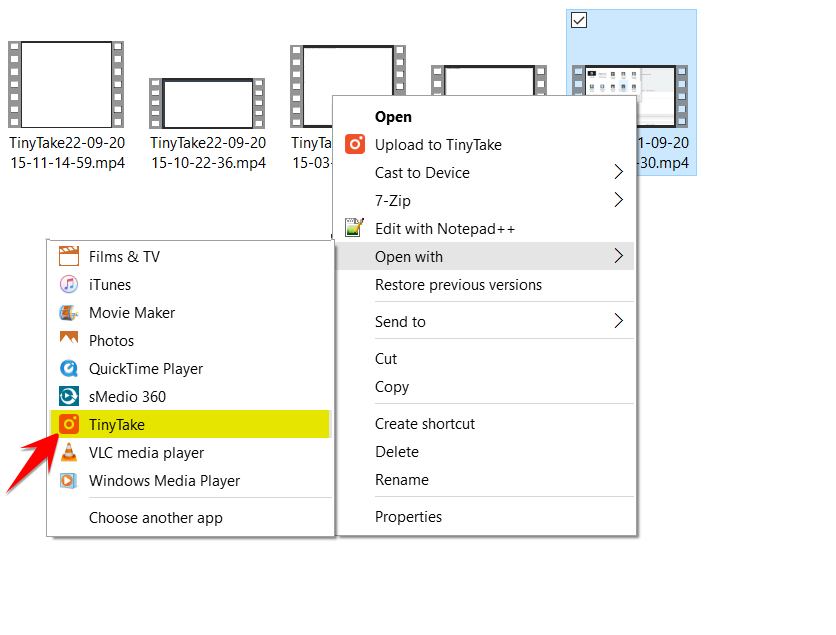
Task: Click Restore previous versions
Action: click(x=485, y=285)
